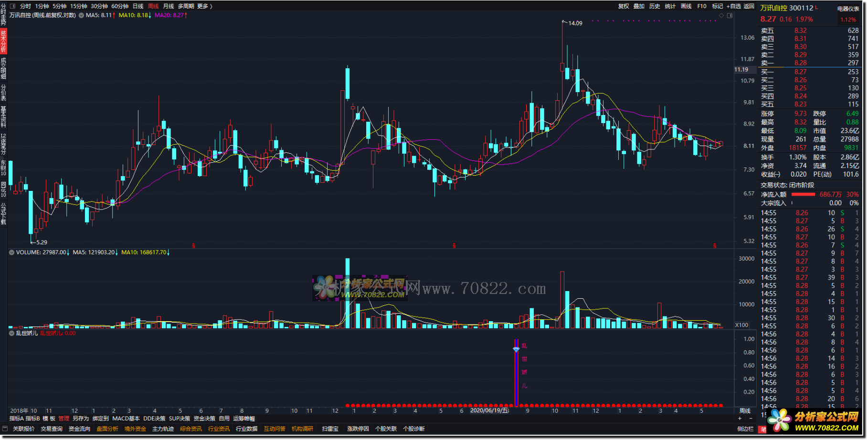Open 统计 statistics button
Image resolution: width=868 pixels, height=440 pixels.
point(670,6)
